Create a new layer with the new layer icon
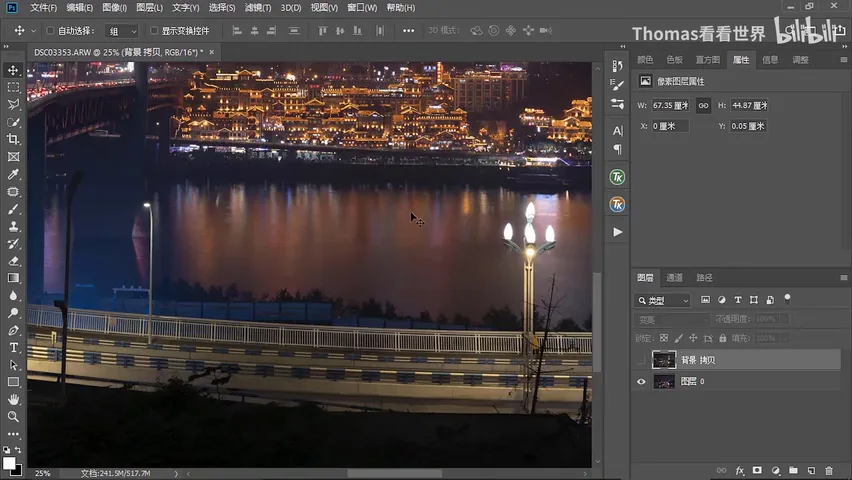The image size is (852, 480). (x=811, y=470)
